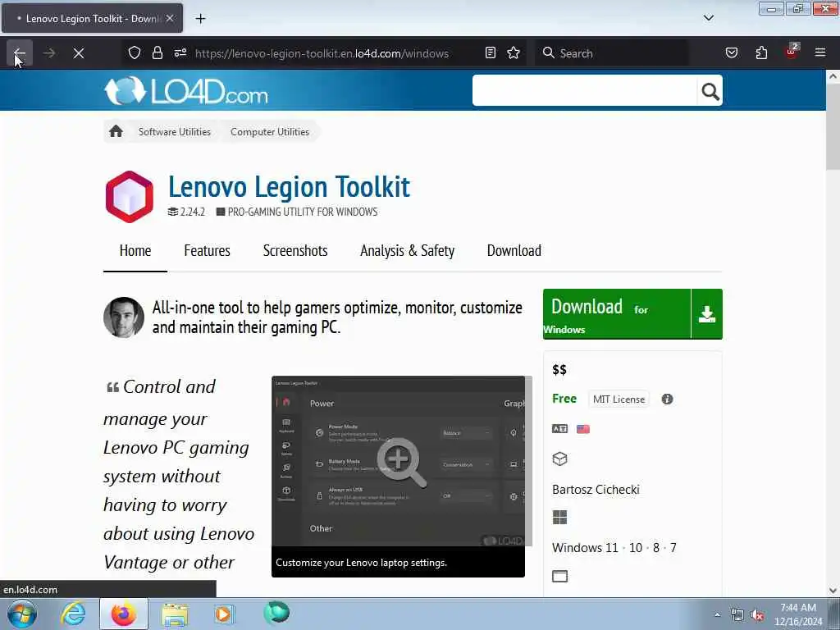
Task: Open the Pocket save icon
Action: click(731, 53)
